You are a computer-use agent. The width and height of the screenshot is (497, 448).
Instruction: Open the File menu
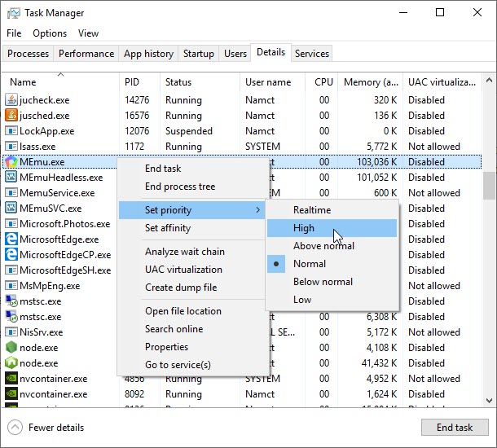click(14, 33)
